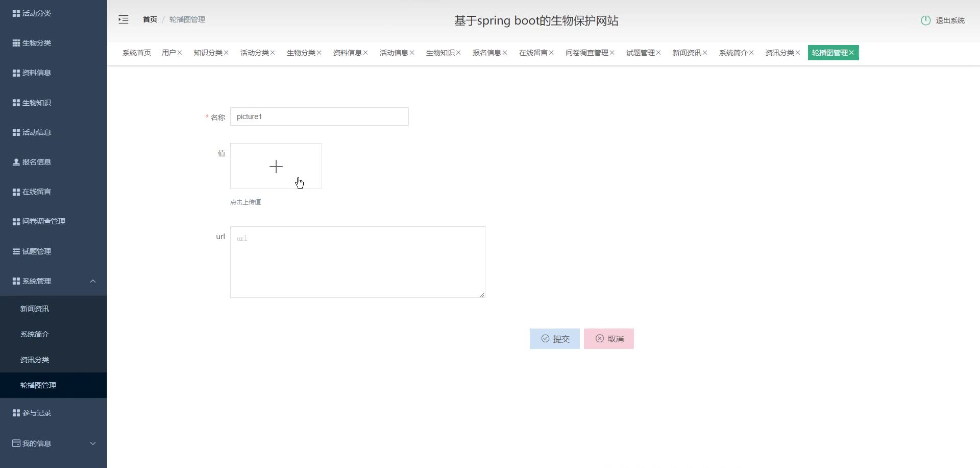980x468 pixels.
Task: Close the 资讯分类 tab
Action: tap(798, 53)
